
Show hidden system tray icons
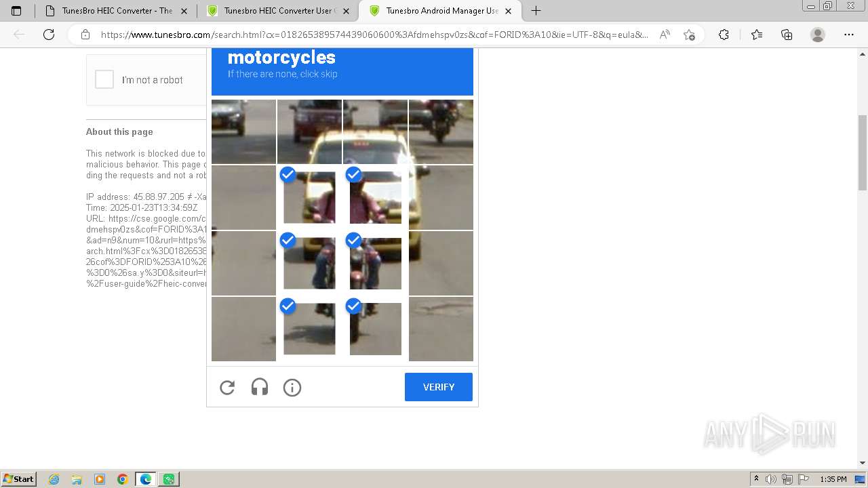[756, 479]
